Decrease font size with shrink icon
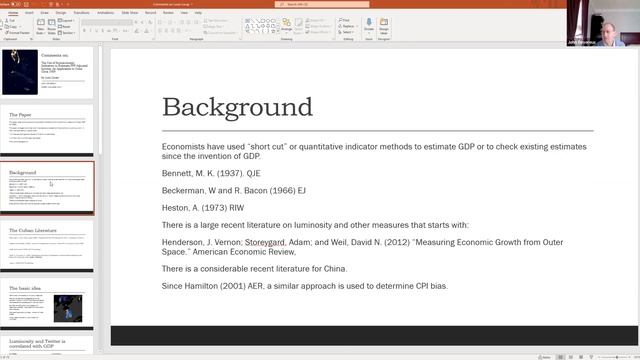Screen dimensions: 640x360 [142, 22]
